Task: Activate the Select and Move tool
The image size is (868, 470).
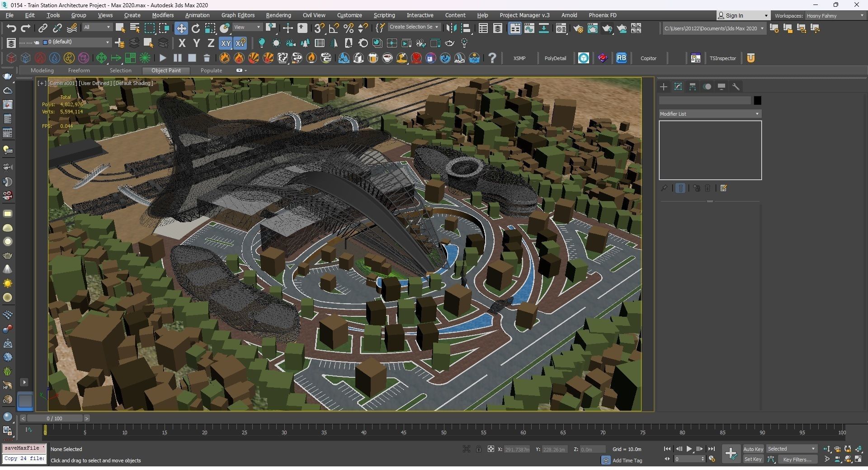Action: 181,28
